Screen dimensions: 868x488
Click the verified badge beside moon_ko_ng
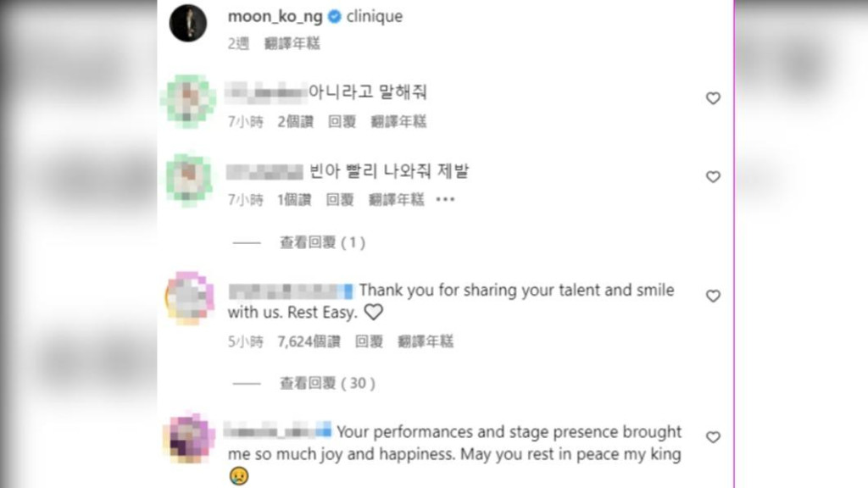click(x=335, y=16)
